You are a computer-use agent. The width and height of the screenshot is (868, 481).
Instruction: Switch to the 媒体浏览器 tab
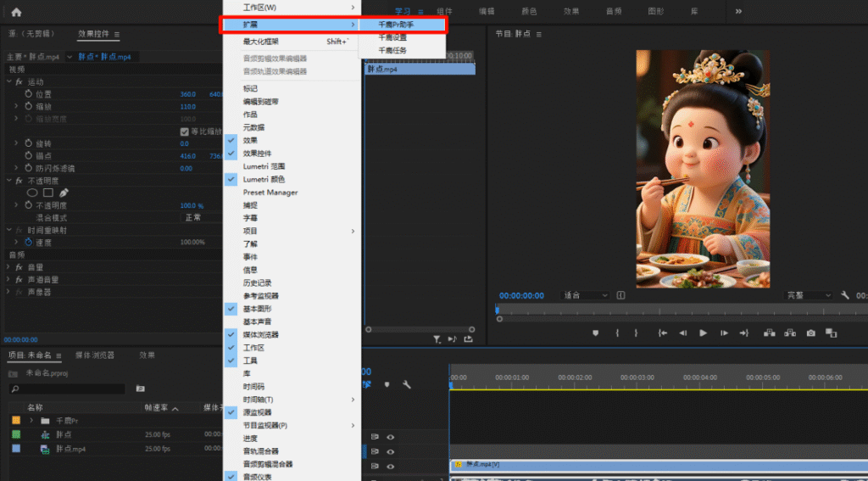pos(95,355)
